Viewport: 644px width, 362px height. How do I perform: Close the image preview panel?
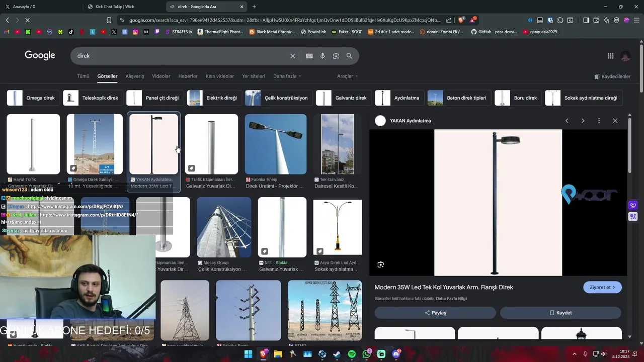click(x=615, y=121)
